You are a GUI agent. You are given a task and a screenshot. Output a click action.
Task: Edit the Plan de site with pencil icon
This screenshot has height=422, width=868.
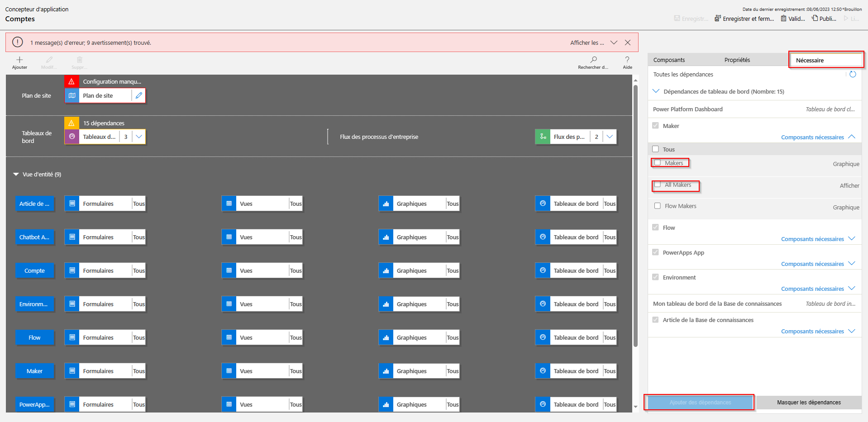click(x=139, y=95)
